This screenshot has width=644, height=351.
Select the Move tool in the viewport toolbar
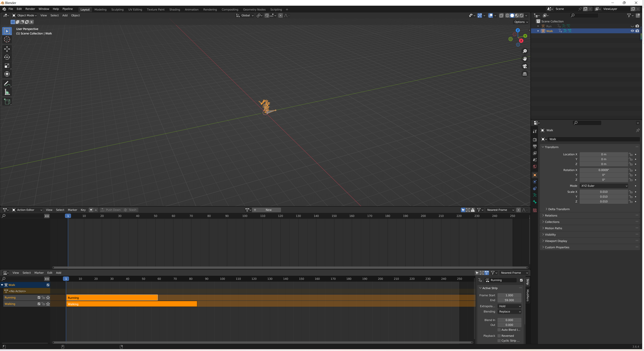tap(7, 49)
